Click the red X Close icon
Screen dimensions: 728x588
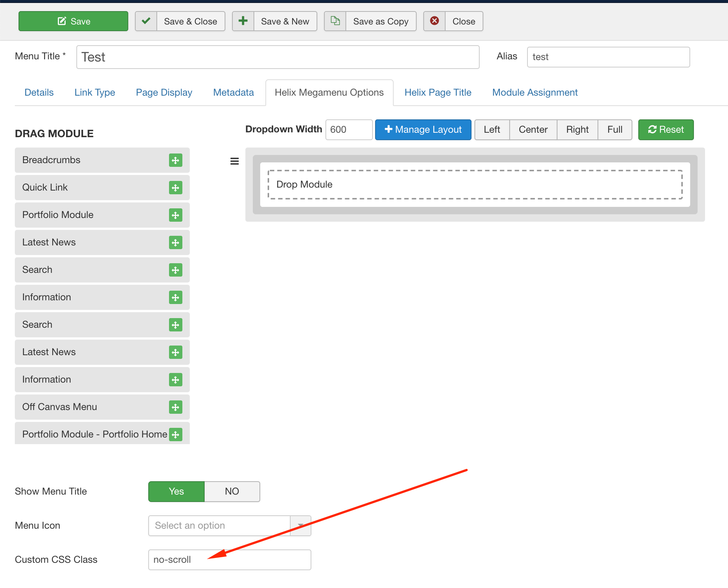point(434,21)
